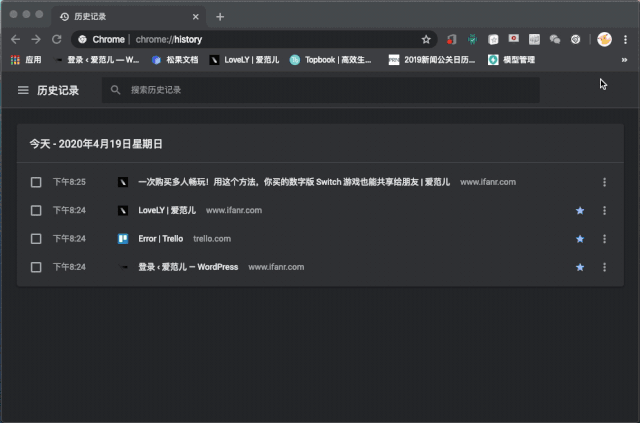Screen dimensions: 640x423
Task: Open more actions for Switch 游戏 article row
Action: [x=604, y=182]
